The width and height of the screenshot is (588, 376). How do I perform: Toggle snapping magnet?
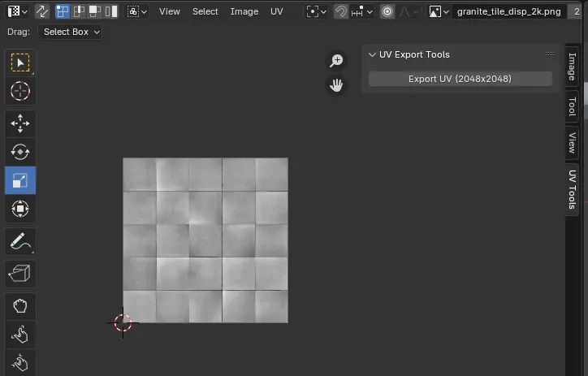tap(341, 11)
